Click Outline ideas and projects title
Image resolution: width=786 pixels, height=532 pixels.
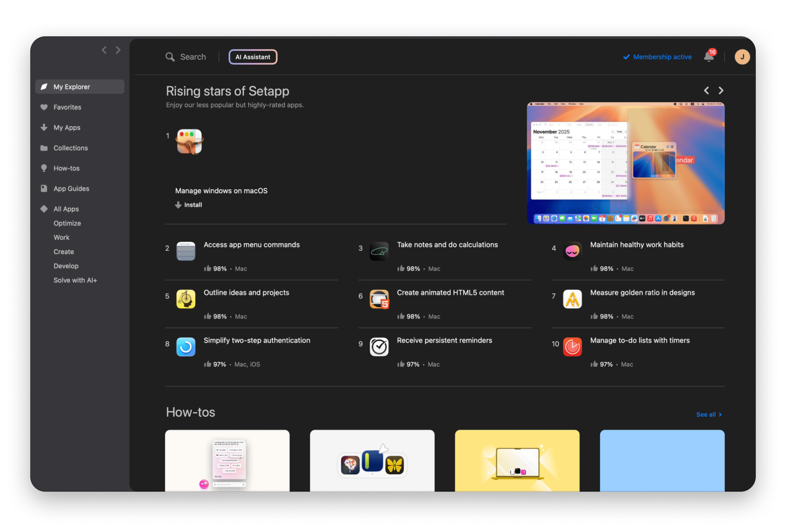click(246, 293)
